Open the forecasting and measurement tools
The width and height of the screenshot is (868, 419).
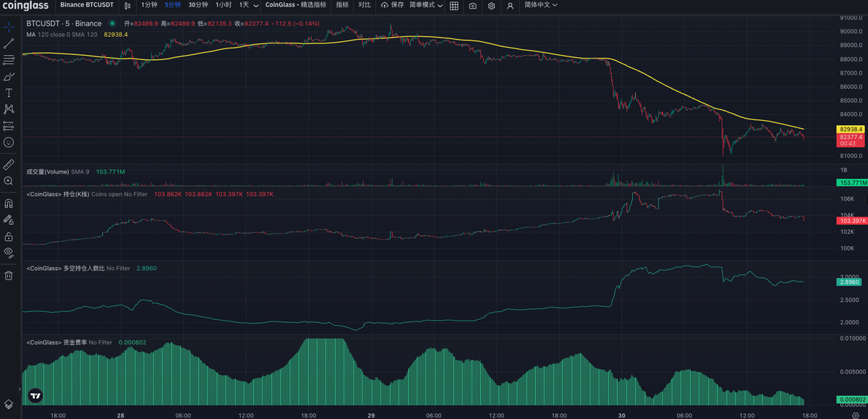coord(9,126)
